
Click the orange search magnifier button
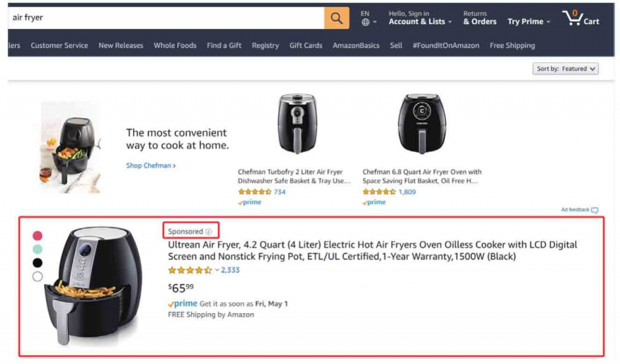click(337, 18)
